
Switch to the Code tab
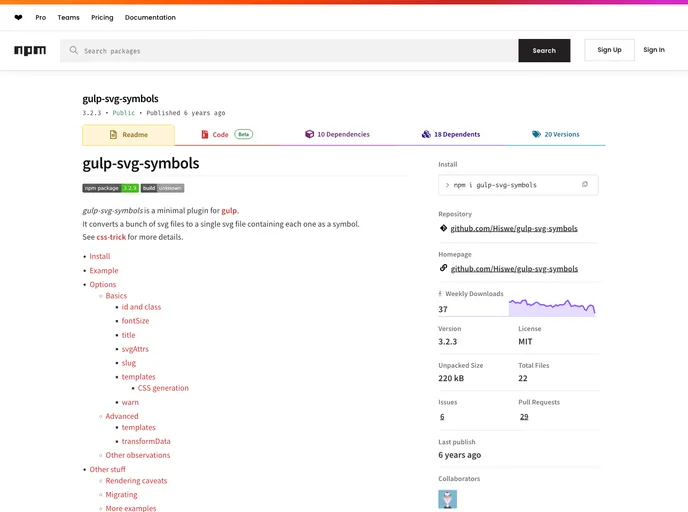tap(227, 134)
